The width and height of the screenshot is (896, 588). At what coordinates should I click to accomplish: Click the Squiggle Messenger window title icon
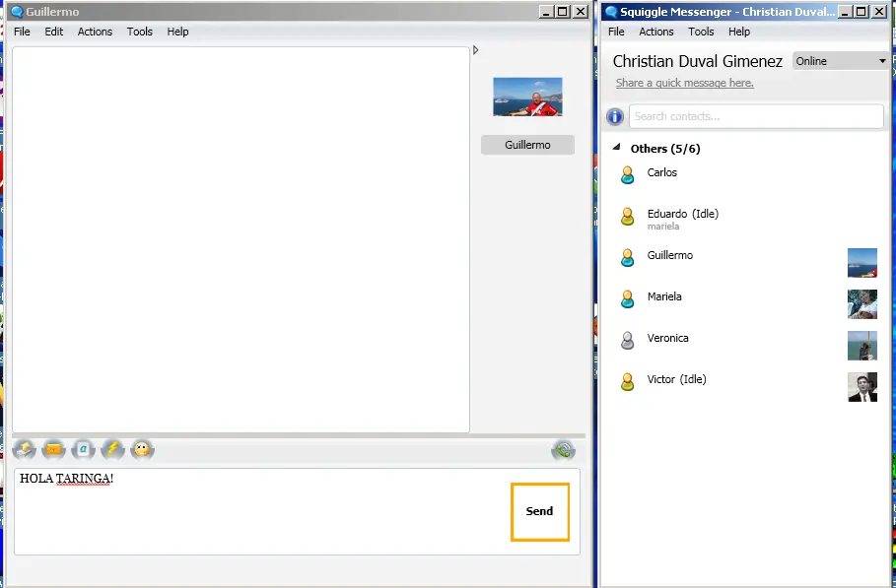pos(611,12)
